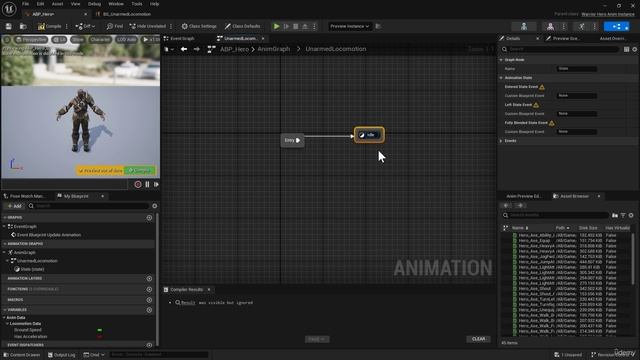
Task: Select the blue Animation Blueprint mode icon
Action: (x=616, y=27)
